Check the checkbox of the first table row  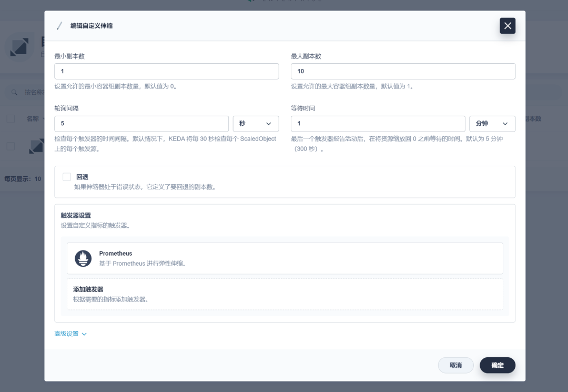click(10, 147)
